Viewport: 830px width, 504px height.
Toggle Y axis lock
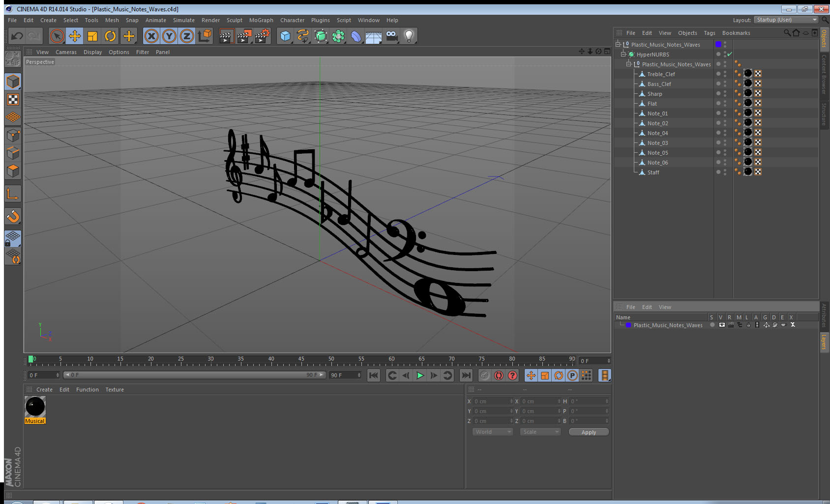click(x=169, y=36)
